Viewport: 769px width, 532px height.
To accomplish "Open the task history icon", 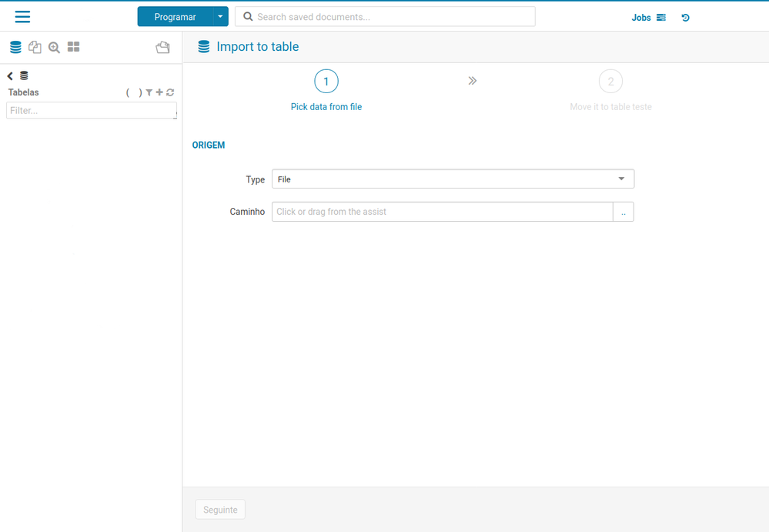I will (x=685, y=18).
